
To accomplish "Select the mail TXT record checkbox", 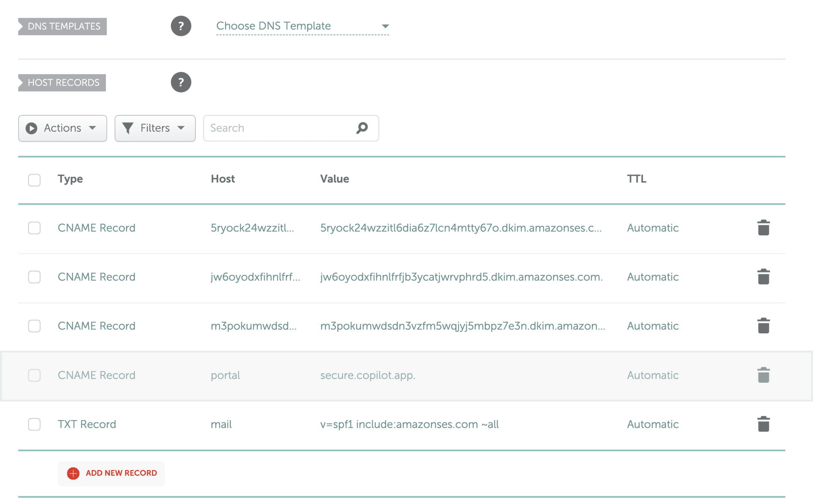I will (34, 424).
